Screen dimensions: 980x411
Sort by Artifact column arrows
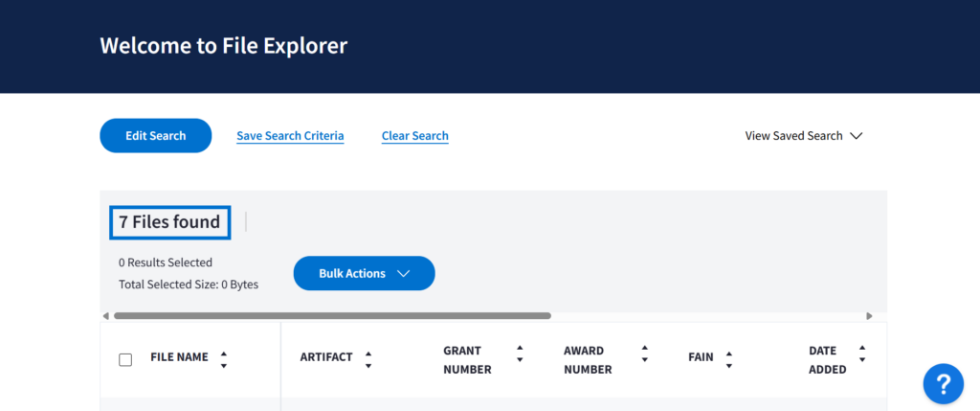[x=368, y=358]
